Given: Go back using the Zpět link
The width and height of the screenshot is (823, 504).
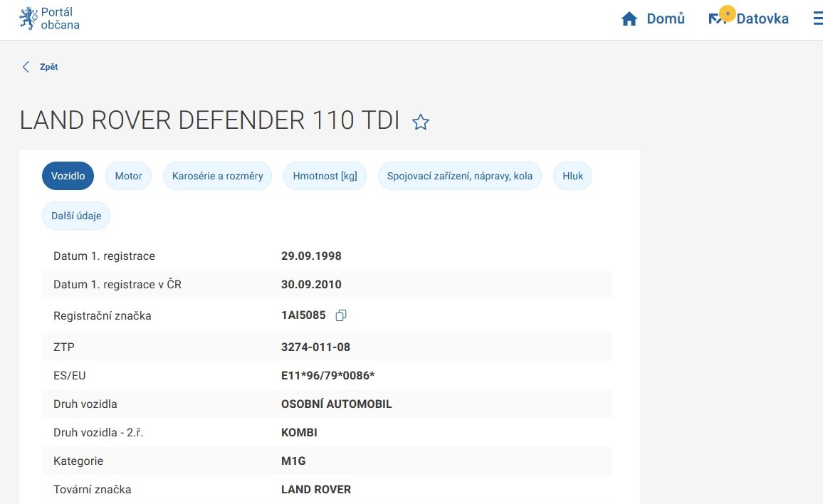Looking at the screenshot, I should [x=48, y=67].
